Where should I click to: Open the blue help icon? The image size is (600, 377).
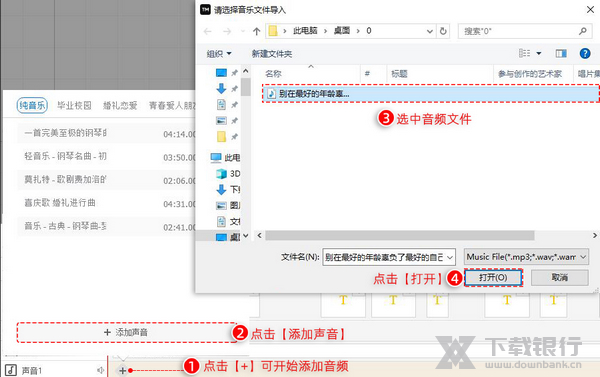click(585, 53)
